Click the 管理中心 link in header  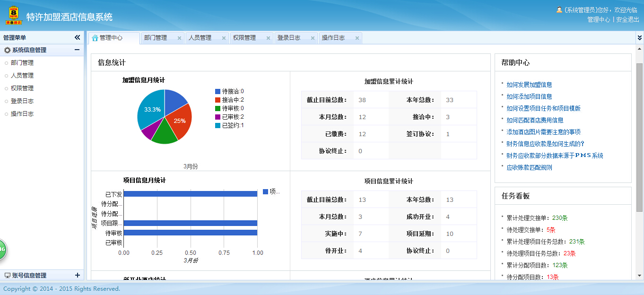coord(599,20)
